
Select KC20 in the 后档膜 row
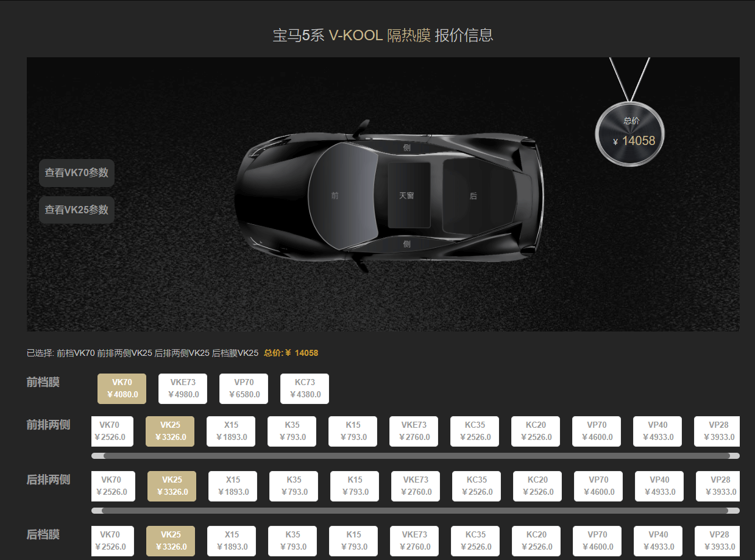536,541
